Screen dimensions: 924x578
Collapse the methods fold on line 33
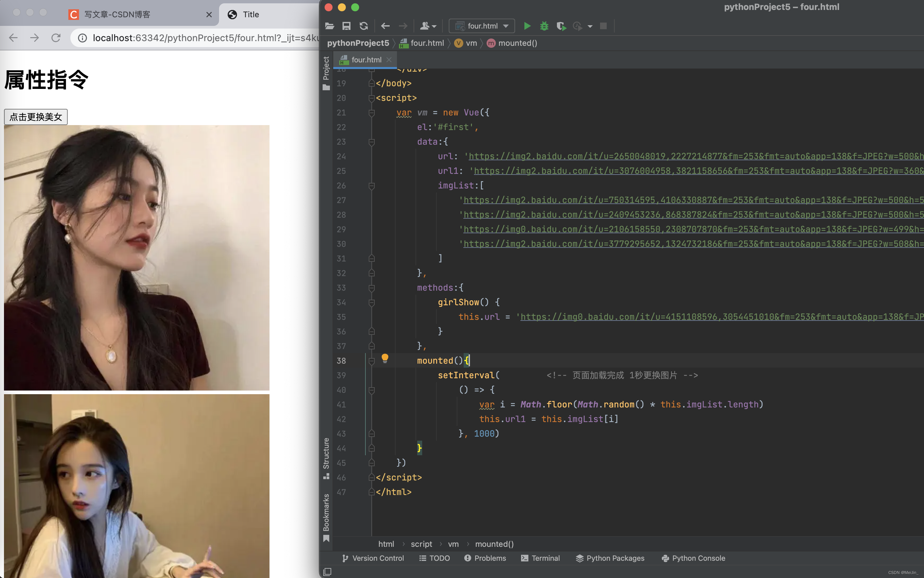(371, 288)
